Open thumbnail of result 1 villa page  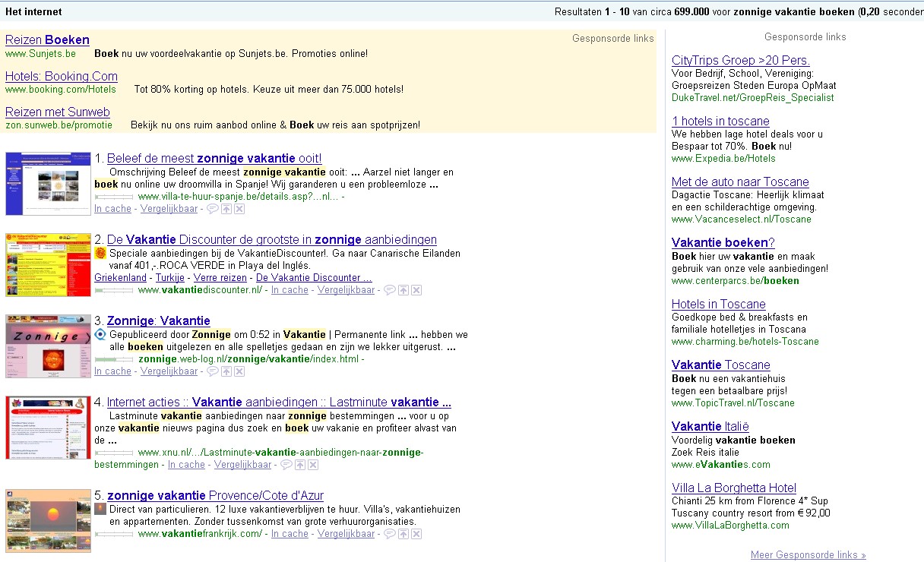tap(48, 183)
